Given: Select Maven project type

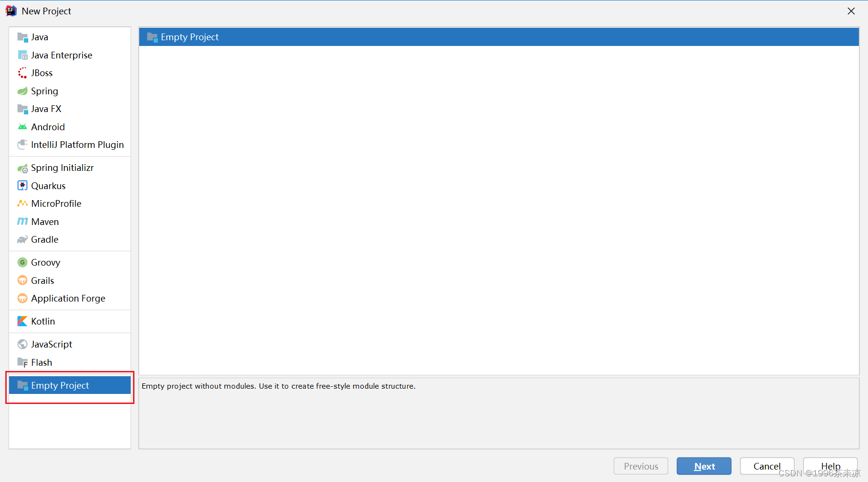Looking at the screenshot, I should tap(70, 222).
